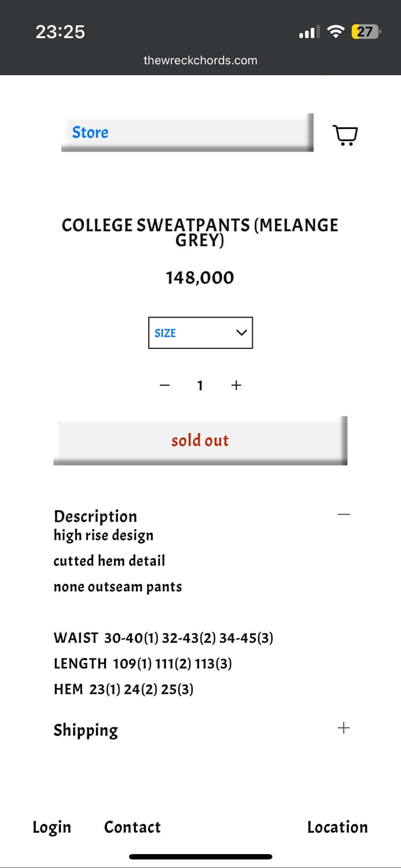Decrease quantity with the minus icon
This screenshot has height=868, width=401.
click(x=165, y=385)
